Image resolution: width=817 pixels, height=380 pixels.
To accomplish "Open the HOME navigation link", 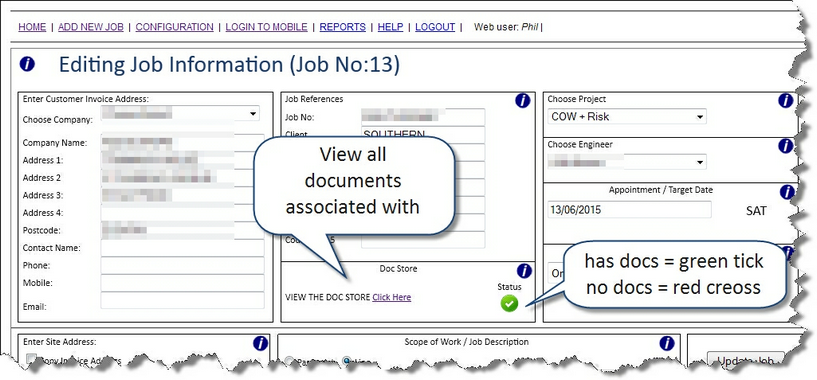I will [x=32, y=27].
